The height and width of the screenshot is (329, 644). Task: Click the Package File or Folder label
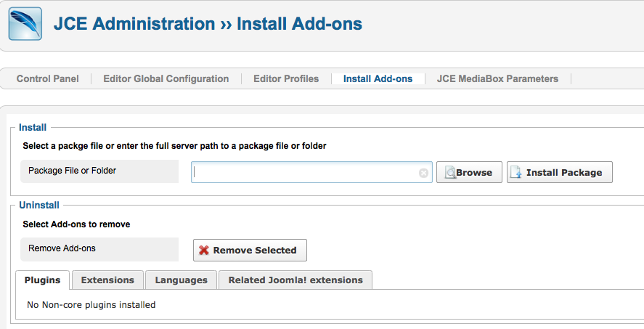72,171
